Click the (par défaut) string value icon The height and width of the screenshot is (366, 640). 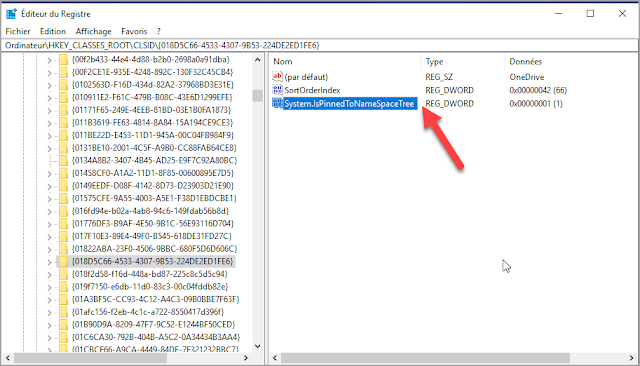[278, 76]
